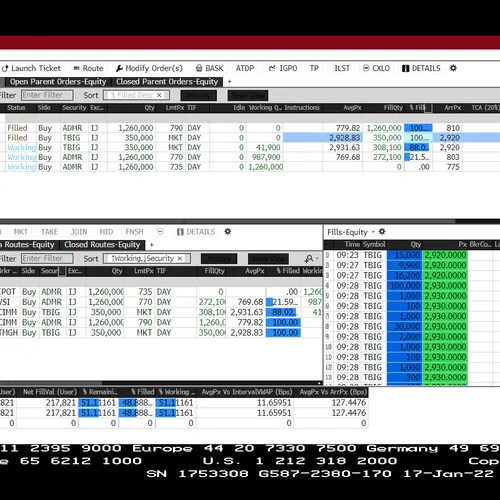Select the routes row with limit 770
Screen dimensions: 500x500
[161, 302]
